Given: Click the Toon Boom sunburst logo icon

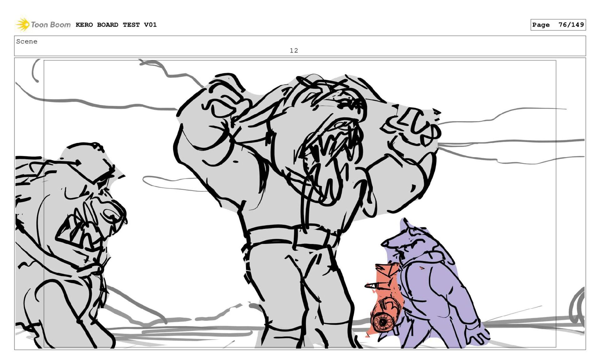Looking at the screenshot, I should pos(23,25).
